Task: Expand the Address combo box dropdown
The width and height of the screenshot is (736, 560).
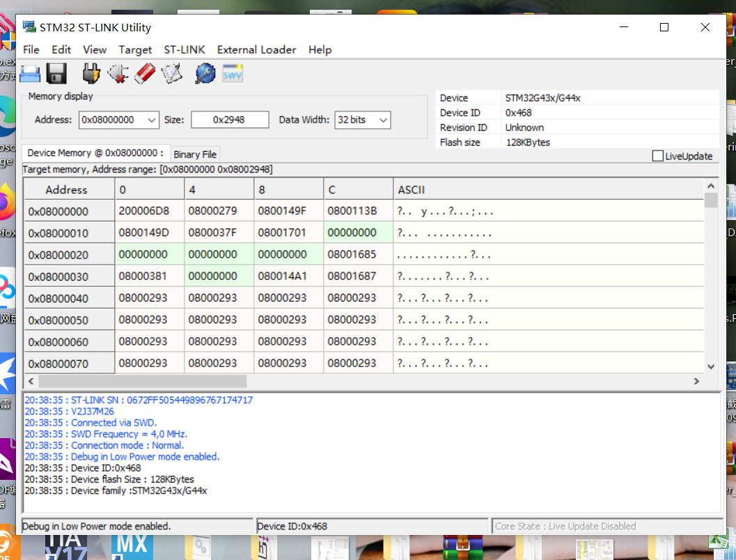Action: click(x=151, y=120)
